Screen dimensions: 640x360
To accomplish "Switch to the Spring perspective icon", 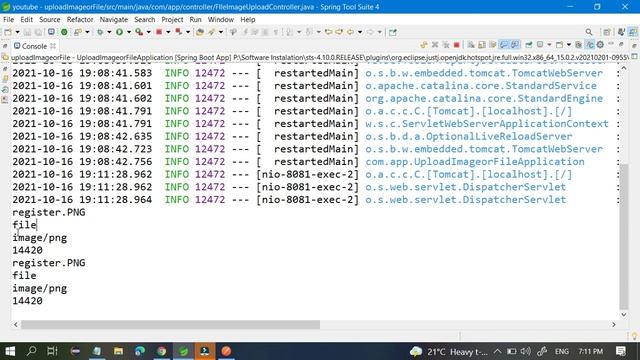I will click(x=633, y=32).
